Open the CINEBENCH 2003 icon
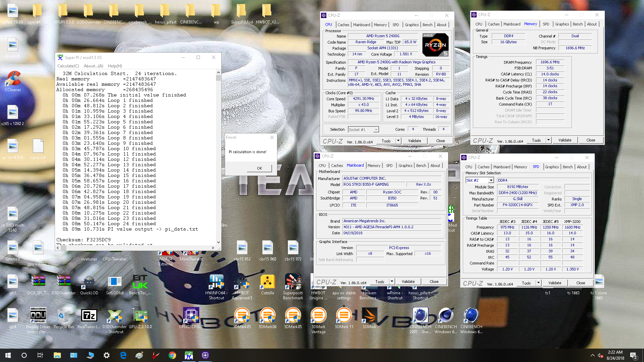The width and height of the screenshot is (644, 362). click(x=420, y=320)
